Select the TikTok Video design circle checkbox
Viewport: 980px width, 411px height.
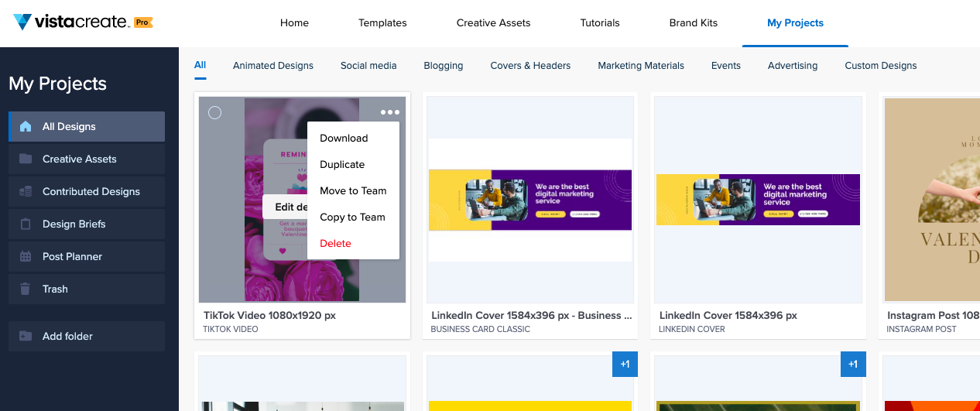pyautogui.click(x=215, y=113)
